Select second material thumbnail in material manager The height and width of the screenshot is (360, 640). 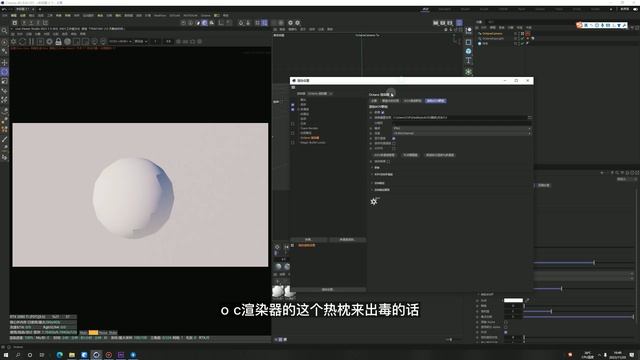point(289,291)
